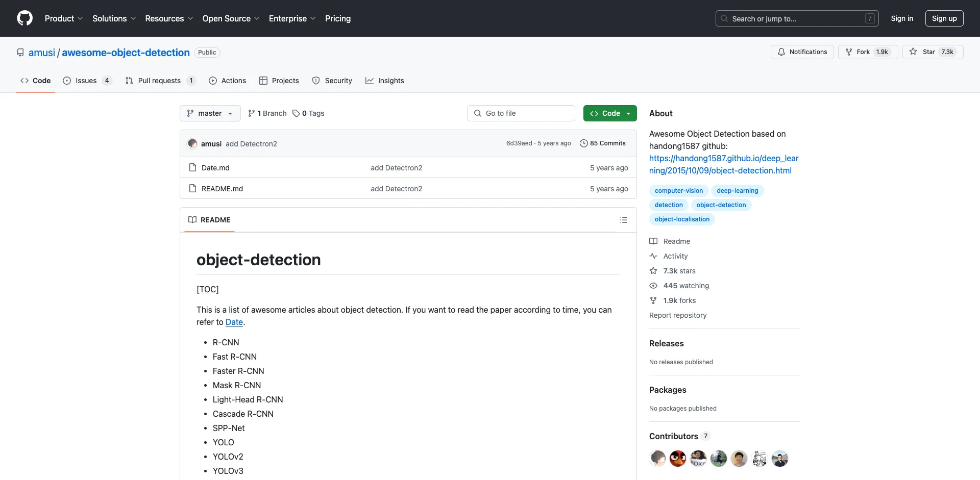Viewport: 980px width, 480px height.
Task: Open Date.md's add Detectron2 commit
Action: point(397,168)
